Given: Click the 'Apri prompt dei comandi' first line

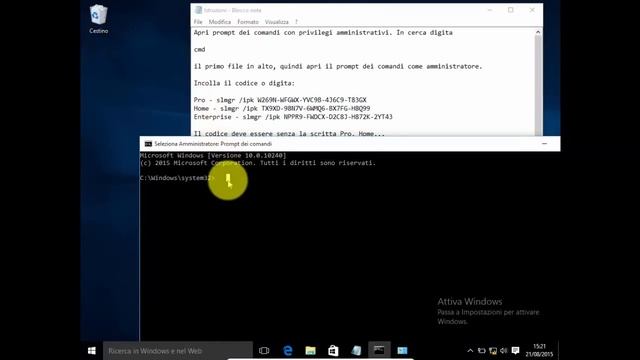Looking at the screenshot, I should click(323, 32).
